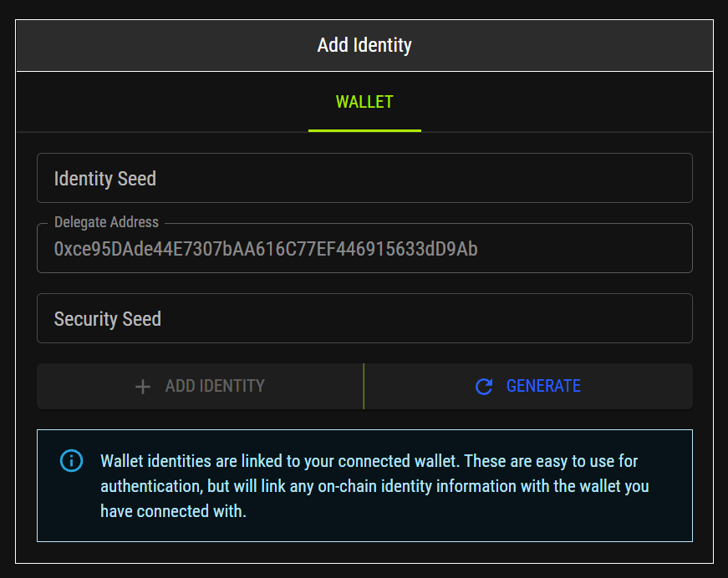Image resolution: width=728 pixels, height=578 pixels.
Task: Click the info icon in the wallet notice
Action: click(72, 460)
